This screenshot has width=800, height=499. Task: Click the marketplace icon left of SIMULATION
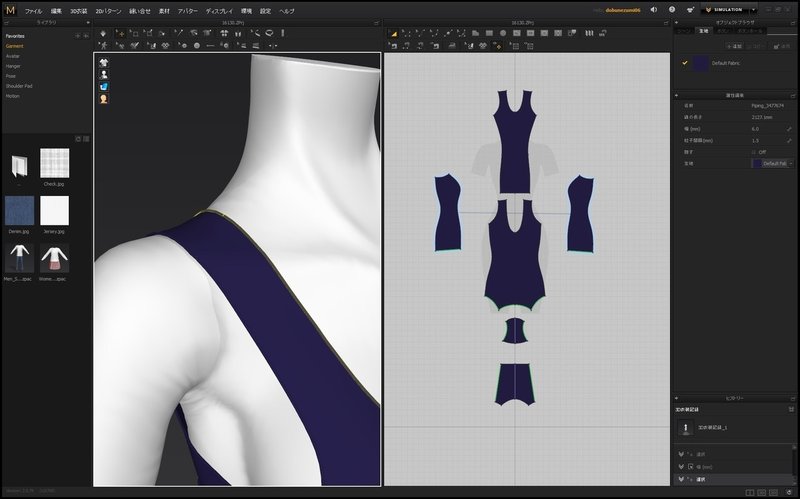pos(690,10)
